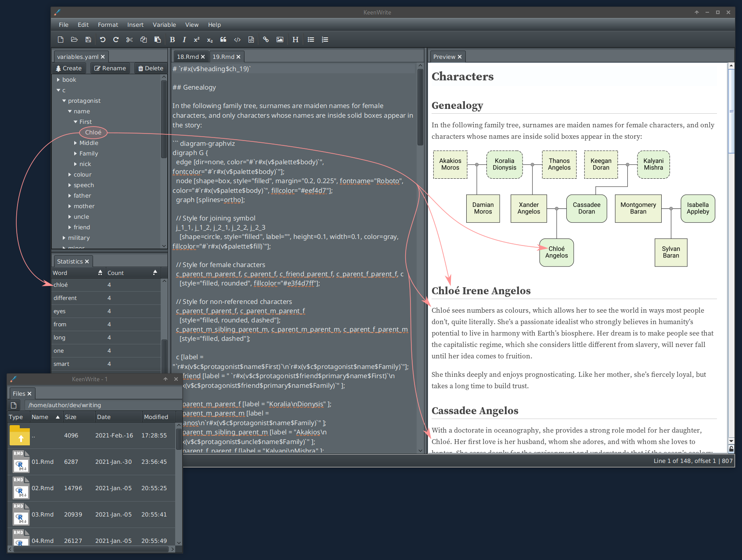The height and width of the screenshot is (560, 742).
Task: Insert a blockquote using the toolbar
Action: (223, 40)
